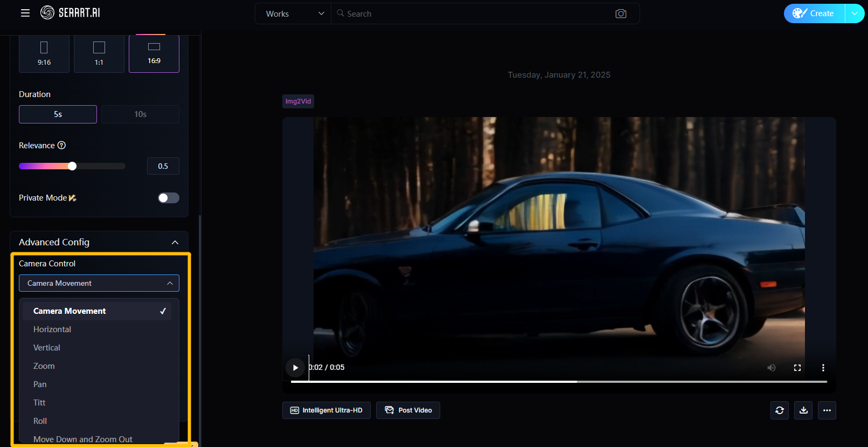Enter fullscreen video mode
868x447 pixels.
[x=797, y=368]
